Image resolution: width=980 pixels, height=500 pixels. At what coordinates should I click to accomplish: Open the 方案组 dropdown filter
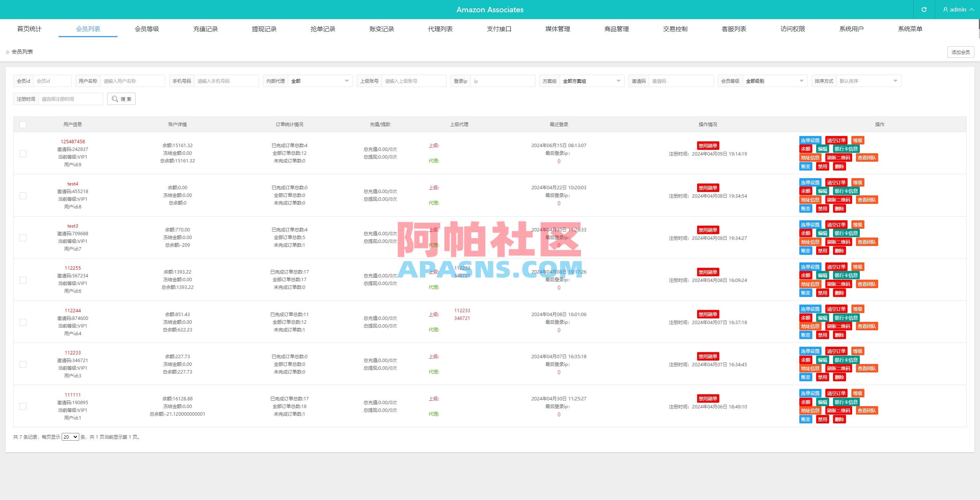591,81
